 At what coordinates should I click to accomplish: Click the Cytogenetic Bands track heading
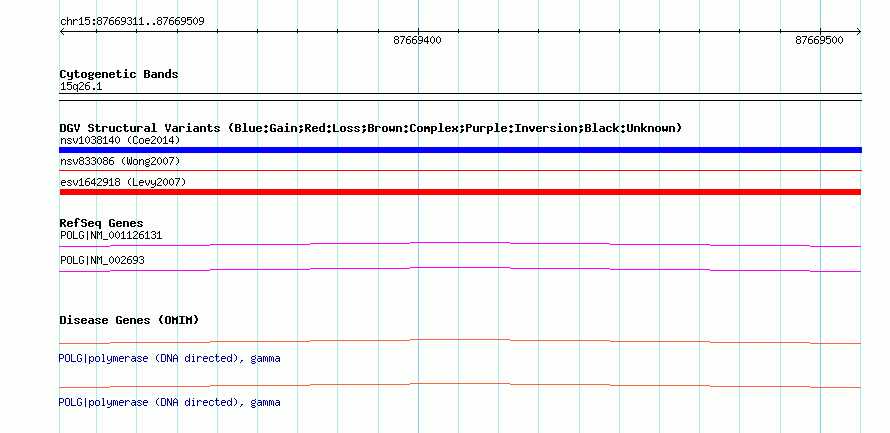pyautogui.click(x=119, y=74)
